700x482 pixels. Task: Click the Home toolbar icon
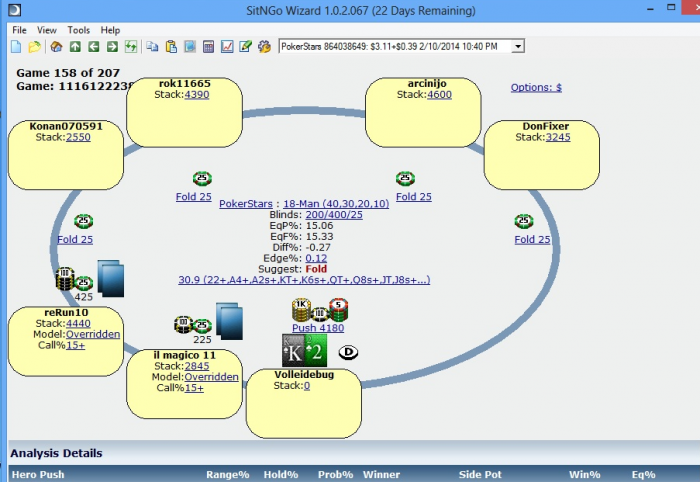[56, 46]
